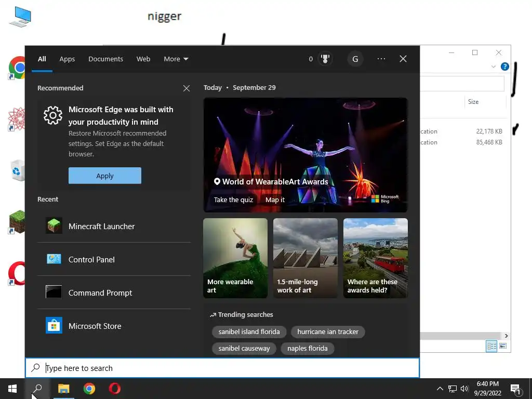The height and width of the screenshot is (399, 532).
Task: Select the Recycle Bin desktop icon
Action: pyautogui.click(x=17, y=170)
